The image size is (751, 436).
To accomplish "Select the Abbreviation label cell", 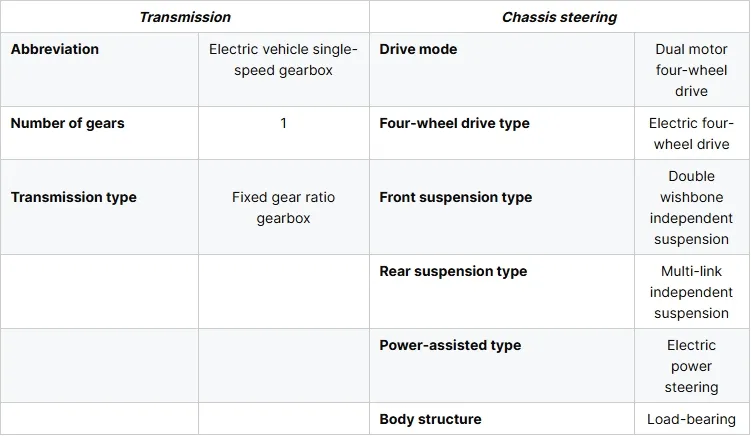I will point(100,69).
